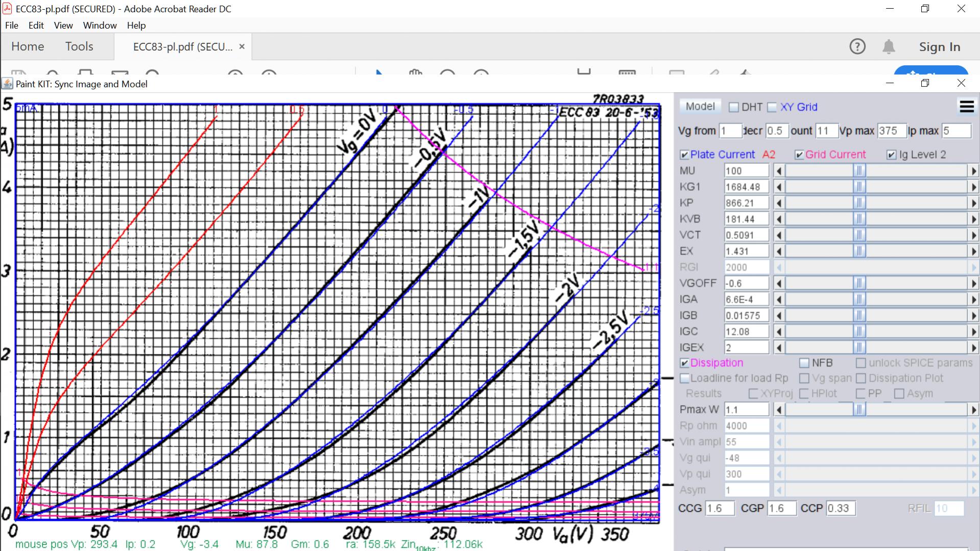The height and width of the screenshot is (551, 980).
Task: Open the Help menu
Action: [x=136, y=25]
